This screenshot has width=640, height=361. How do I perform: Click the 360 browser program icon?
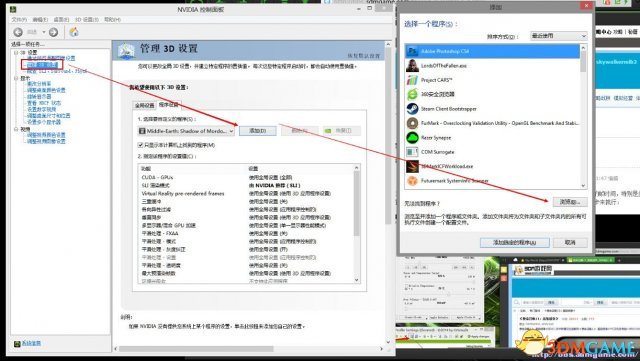click(412, 94)
